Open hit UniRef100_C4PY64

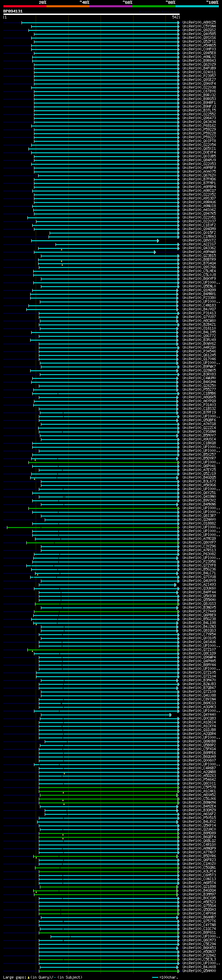(199, 913)
